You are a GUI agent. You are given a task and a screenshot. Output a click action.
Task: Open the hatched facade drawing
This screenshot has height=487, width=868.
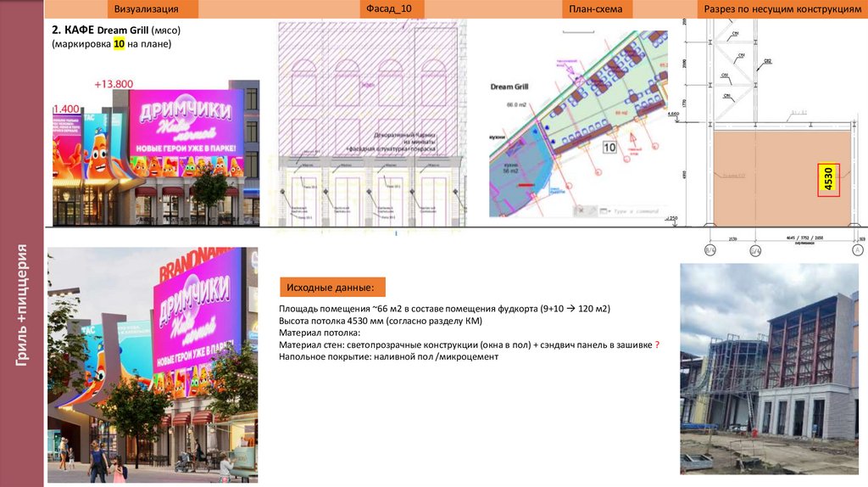coord(371,123)
